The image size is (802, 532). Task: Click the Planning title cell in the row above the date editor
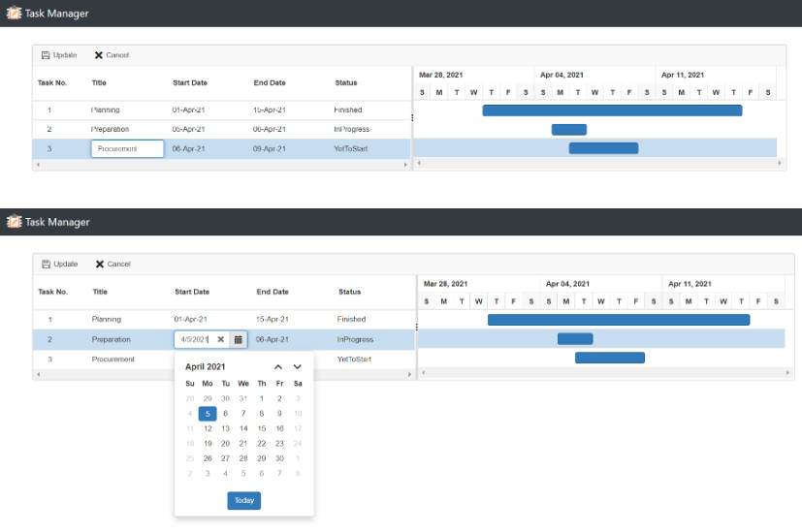tap(107, 319)
